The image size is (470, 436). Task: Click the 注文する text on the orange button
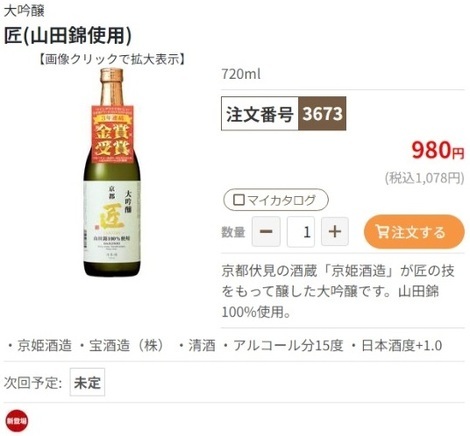tap(418, 232)
